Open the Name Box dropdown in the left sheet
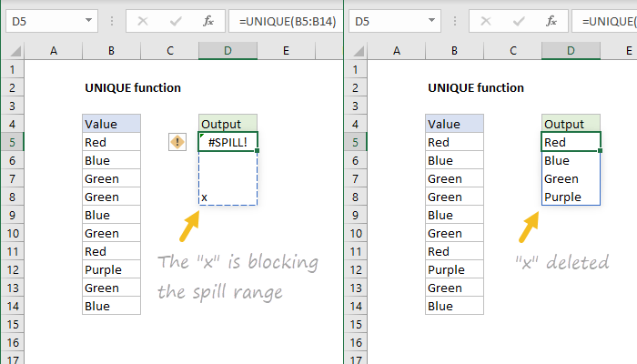The width and height of the screenshot is (637, 364). coord(88,19)
